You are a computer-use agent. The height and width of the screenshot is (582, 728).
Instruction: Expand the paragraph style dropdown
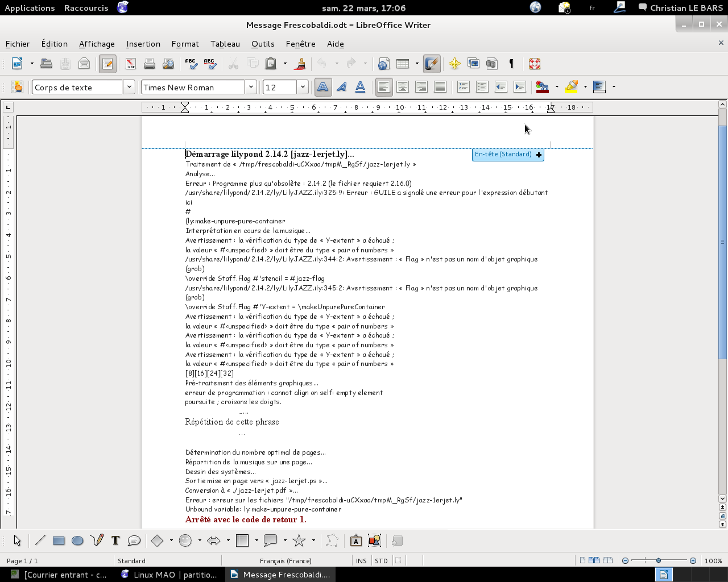tap(129, 87)
